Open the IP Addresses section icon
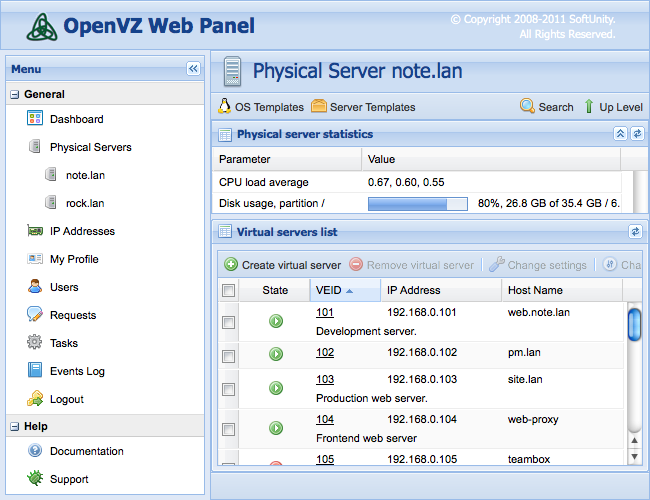 coord(35,231)
